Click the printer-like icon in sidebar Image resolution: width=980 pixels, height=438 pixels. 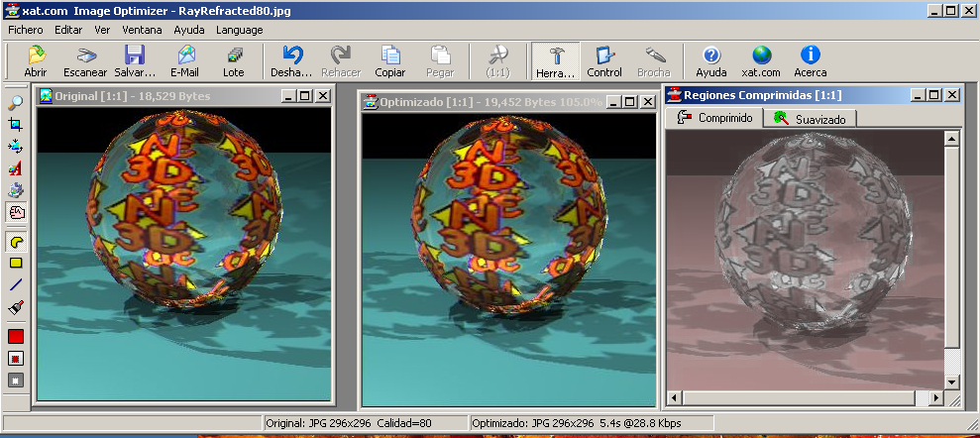(16, 190)
